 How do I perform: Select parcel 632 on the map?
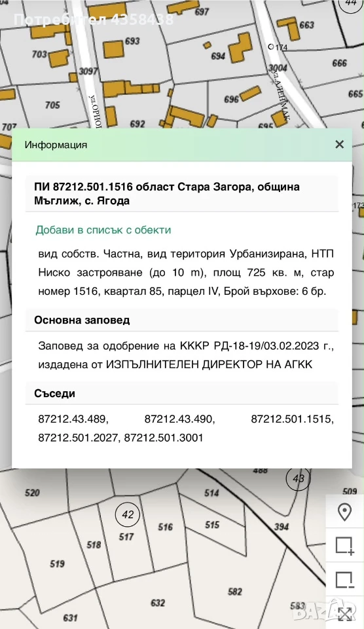[x=158, y=603]
